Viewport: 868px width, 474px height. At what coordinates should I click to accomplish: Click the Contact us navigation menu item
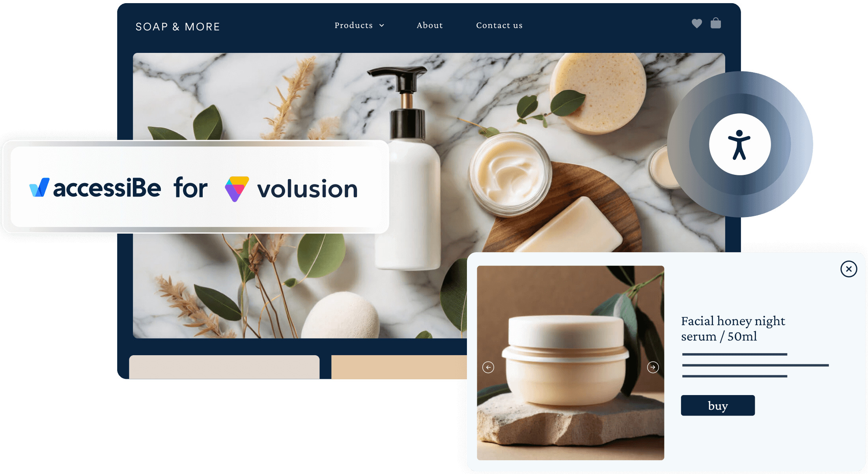[x=499, y=25]
